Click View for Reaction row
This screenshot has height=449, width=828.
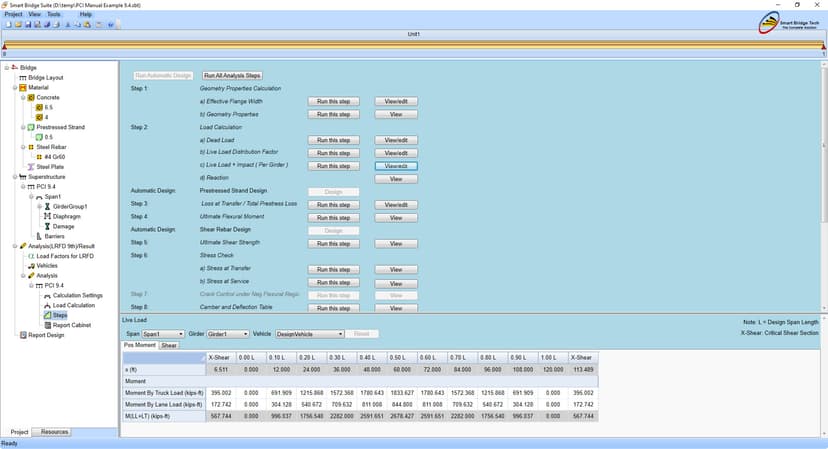tap(396, 179)
